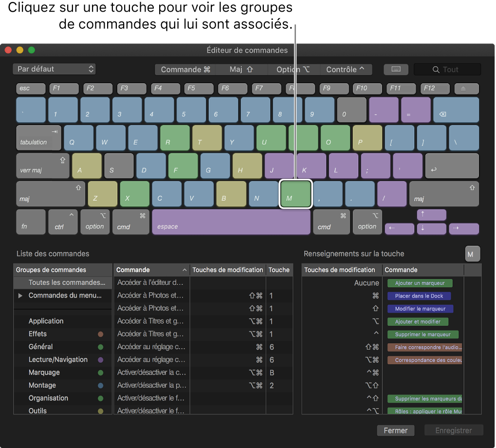Select the Montage command group
Screen dimensions: 496x448
point(63,385)
